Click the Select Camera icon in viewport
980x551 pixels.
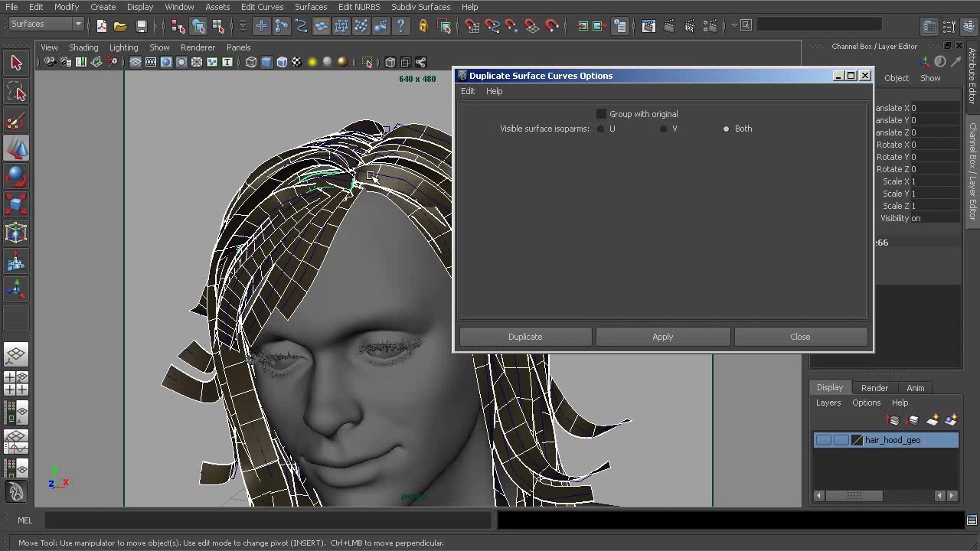click(50, 62)
